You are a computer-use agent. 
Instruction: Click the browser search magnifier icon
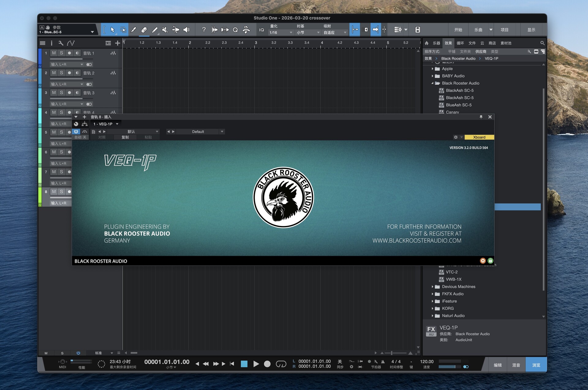[542, 43]
